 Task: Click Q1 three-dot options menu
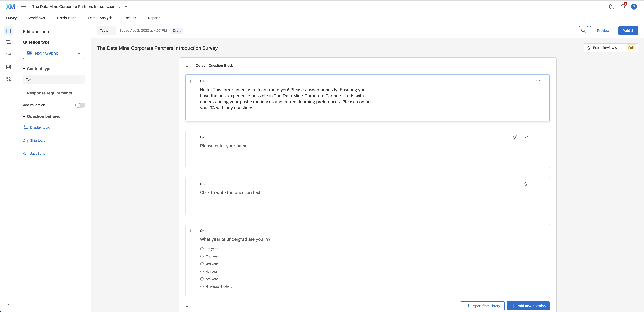coord(538,81)
